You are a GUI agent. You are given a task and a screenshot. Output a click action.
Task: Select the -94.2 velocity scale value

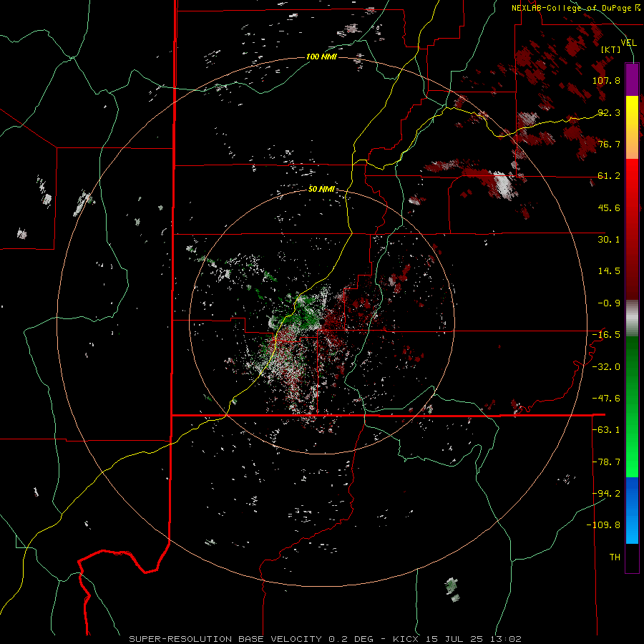pos(606,493)
